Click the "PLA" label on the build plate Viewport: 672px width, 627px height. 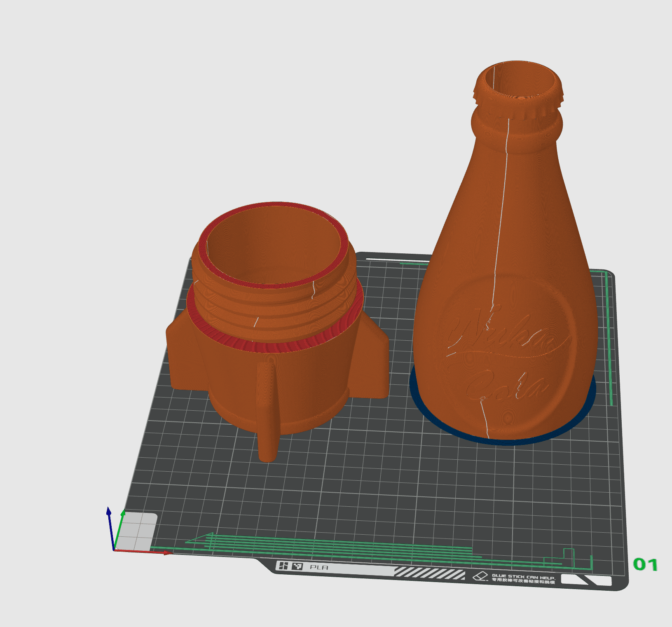[x=319, y=567]
